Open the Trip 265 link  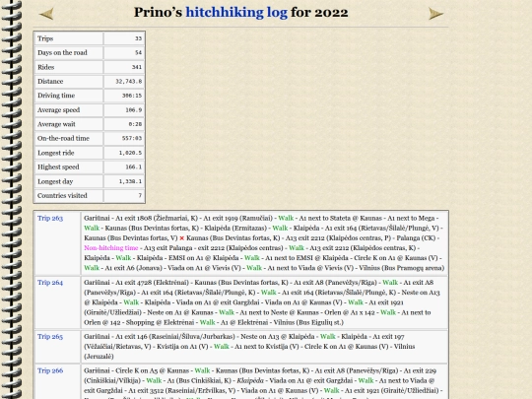pyautogui.click(x=50, y=337)
